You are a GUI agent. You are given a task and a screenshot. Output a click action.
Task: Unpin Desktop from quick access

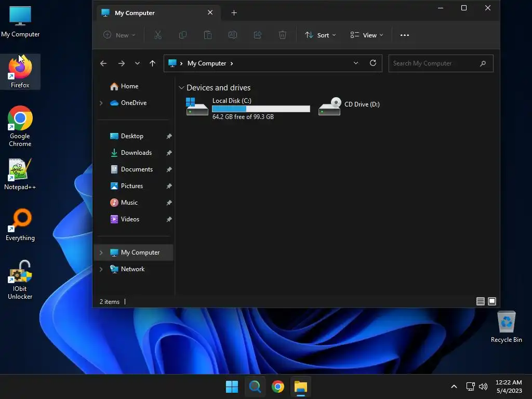[169, 136]
